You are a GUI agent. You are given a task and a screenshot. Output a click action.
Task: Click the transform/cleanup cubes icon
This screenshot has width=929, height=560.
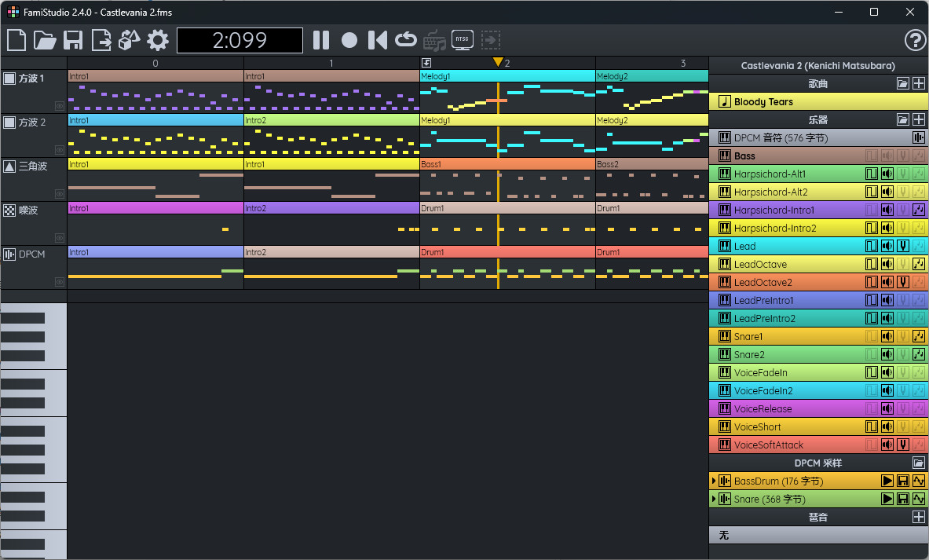point(130,40)
